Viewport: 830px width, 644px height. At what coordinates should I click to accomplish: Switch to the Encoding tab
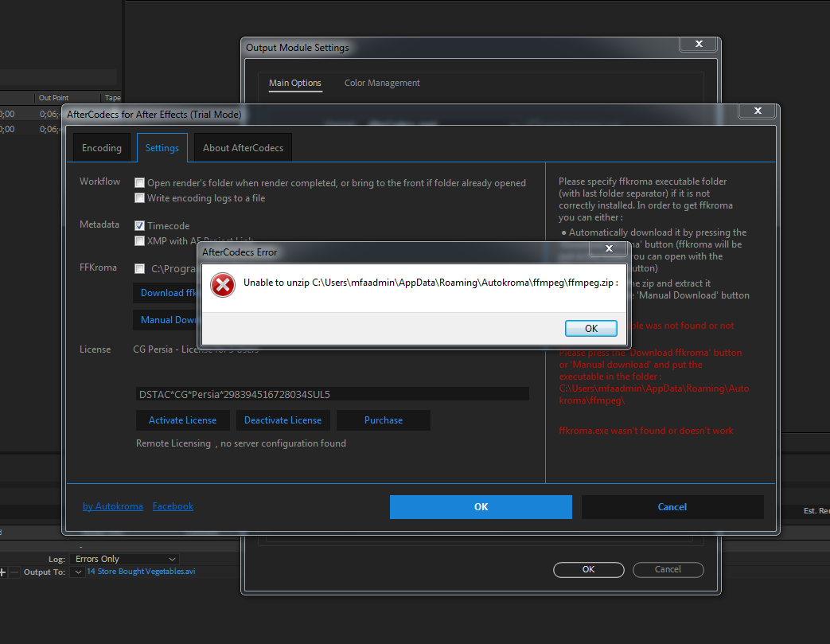click(102, 148)
